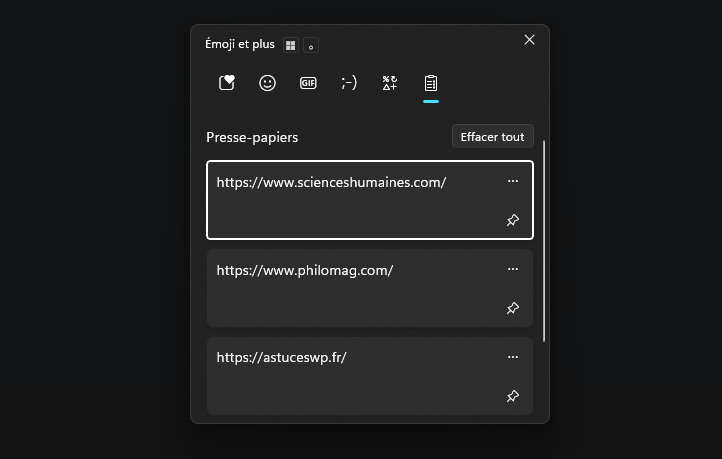Click the Effacer tout button

(493, 136)
